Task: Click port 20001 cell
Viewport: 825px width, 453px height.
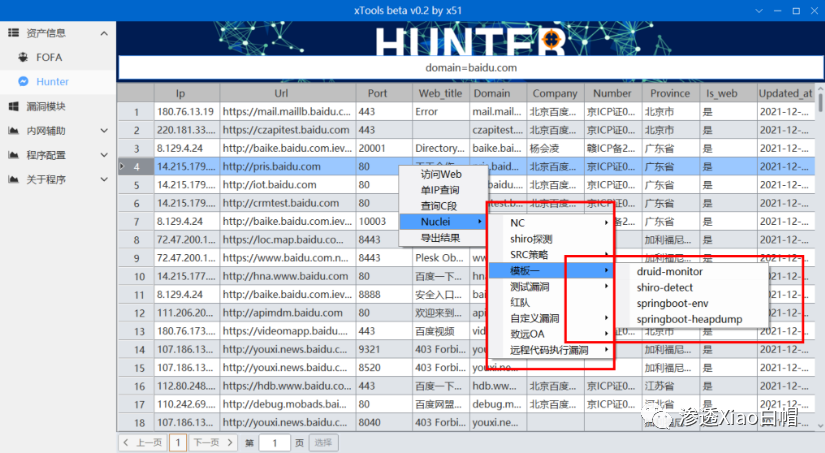Action: (x=384, y=148)
